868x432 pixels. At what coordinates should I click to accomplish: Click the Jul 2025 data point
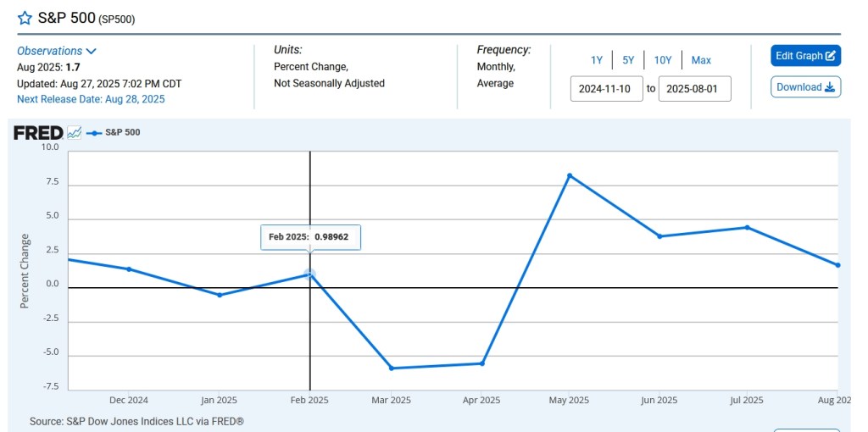pos(747,227)
